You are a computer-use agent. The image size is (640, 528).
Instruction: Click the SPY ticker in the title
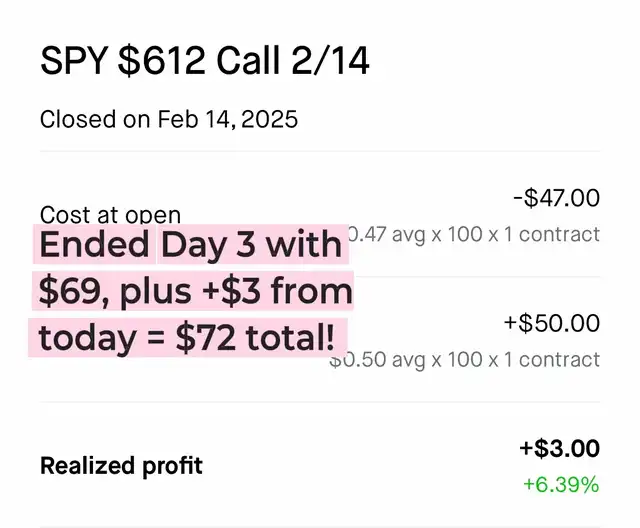(74, 61)
